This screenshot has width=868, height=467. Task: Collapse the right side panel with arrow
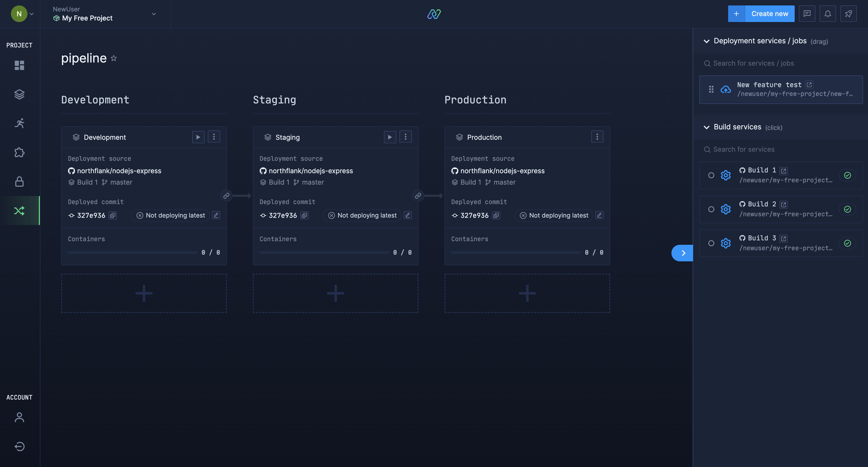coord(682,253)
